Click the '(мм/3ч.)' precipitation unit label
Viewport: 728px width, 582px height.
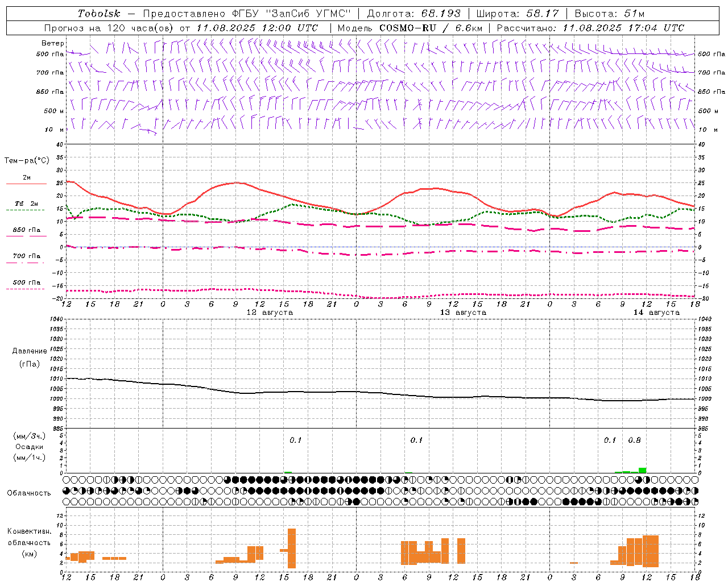click(30, 436)
